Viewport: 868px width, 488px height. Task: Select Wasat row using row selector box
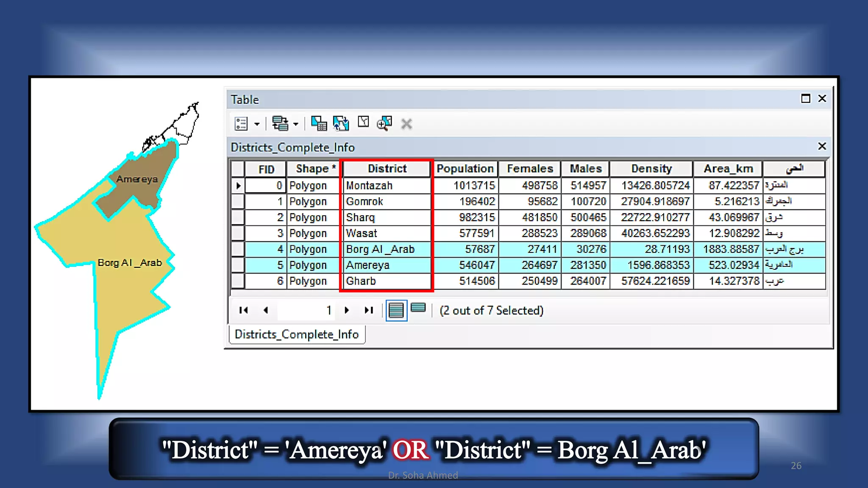click(x=238, y=233)
